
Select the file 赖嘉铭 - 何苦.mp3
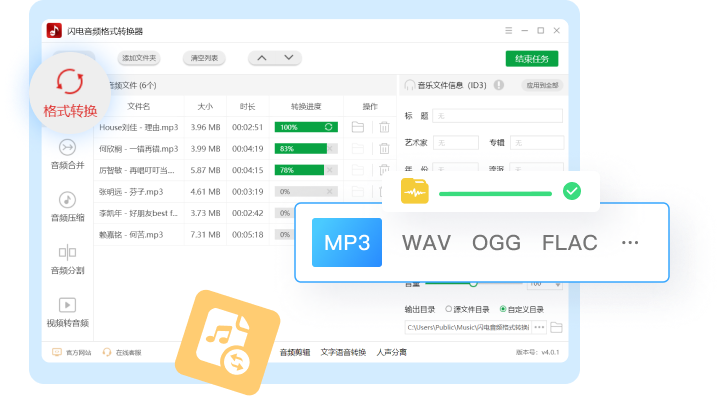click(131, 235)
